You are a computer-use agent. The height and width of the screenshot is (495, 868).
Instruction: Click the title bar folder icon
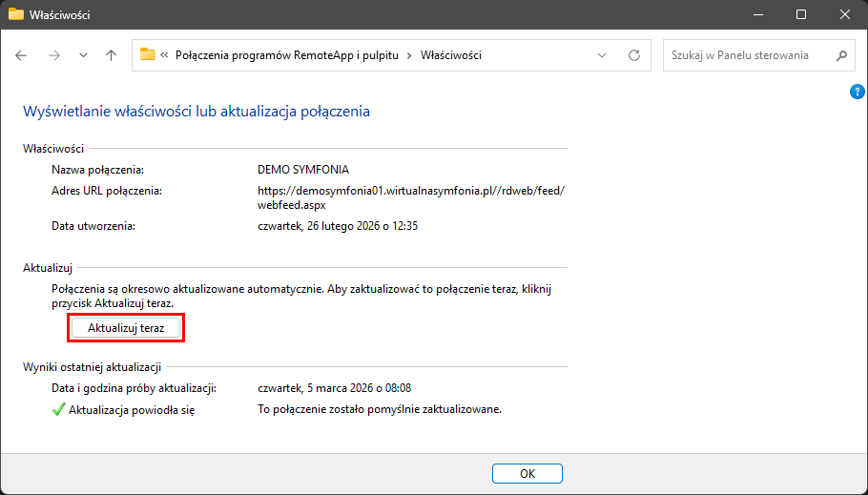click(x=16, y=14)
